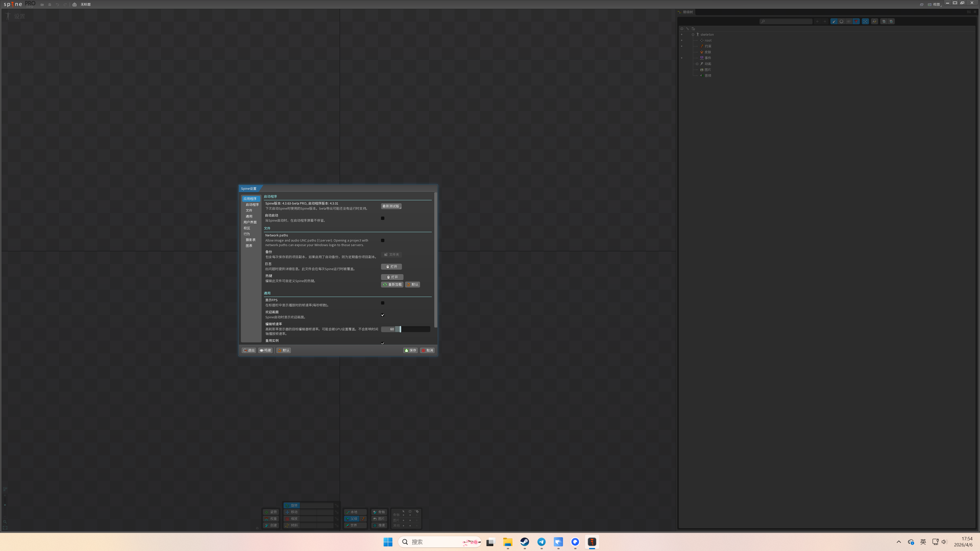Open the Steam app in the taskbar

pos(525,542)
